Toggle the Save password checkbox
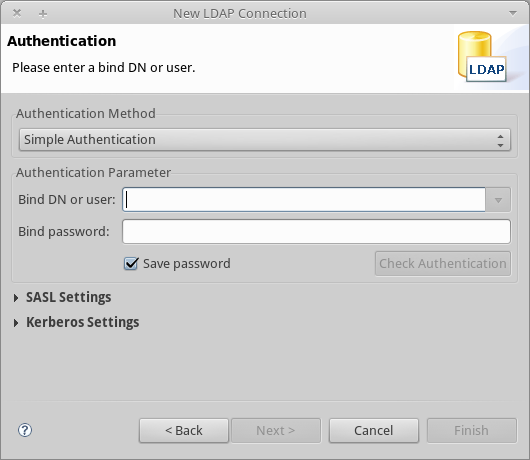Screen dimensions: 530x460 coord(131,264)
